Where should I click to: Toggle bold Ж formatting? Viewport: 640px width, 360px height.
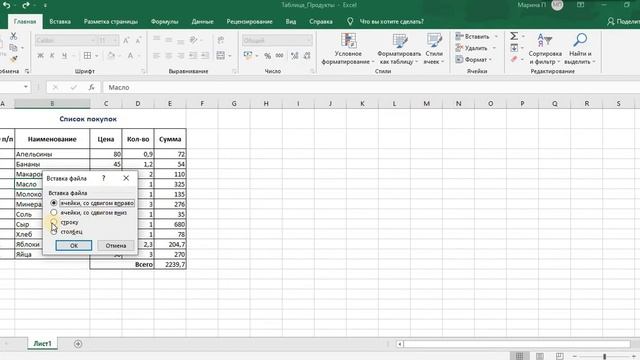[x=40, y=56]
